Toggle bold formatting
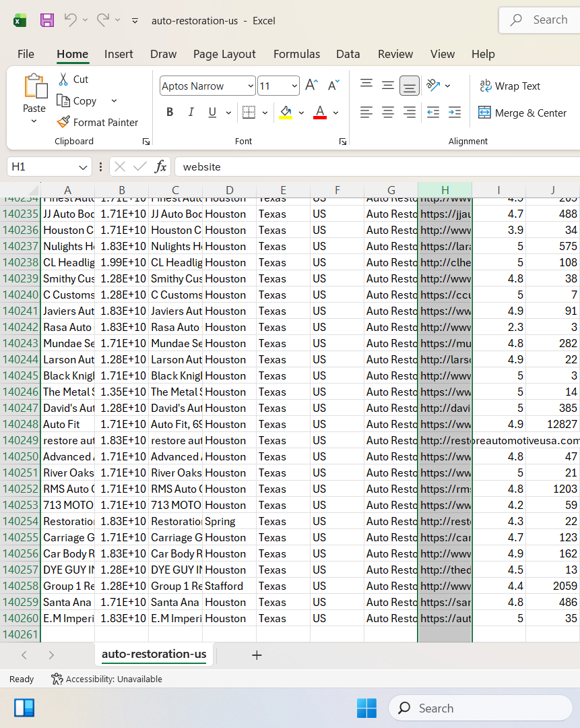 click(170, 113)
